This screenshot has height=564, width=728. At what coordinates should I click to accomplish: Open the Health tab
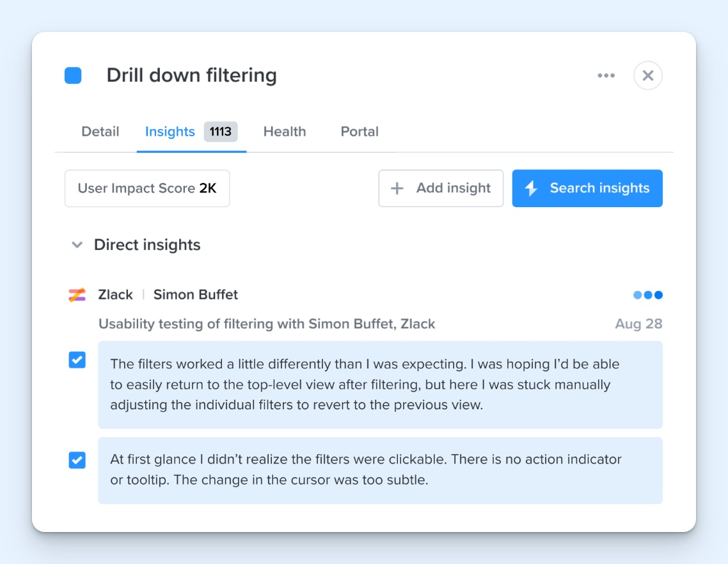pyautogui.click(x=284, y=132)
